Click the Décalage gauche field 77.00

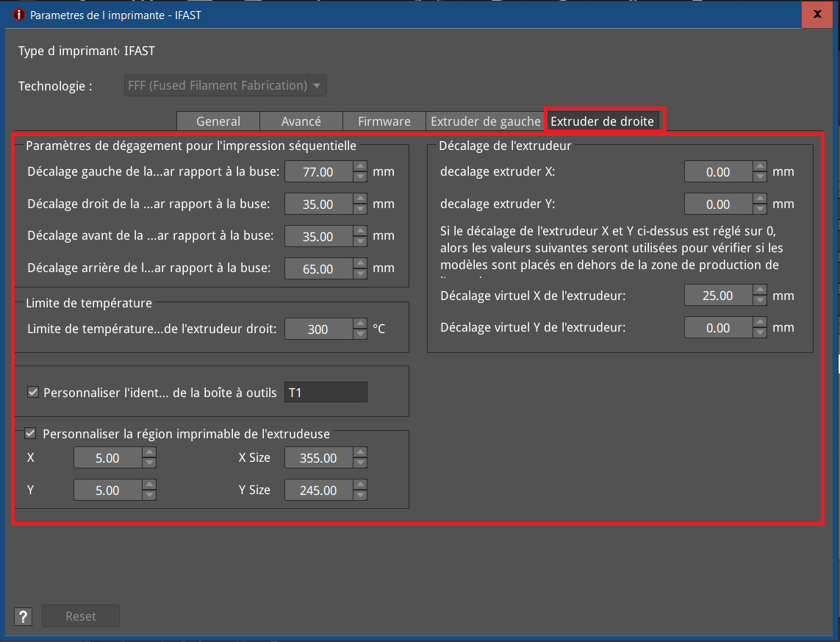[319, 172]
